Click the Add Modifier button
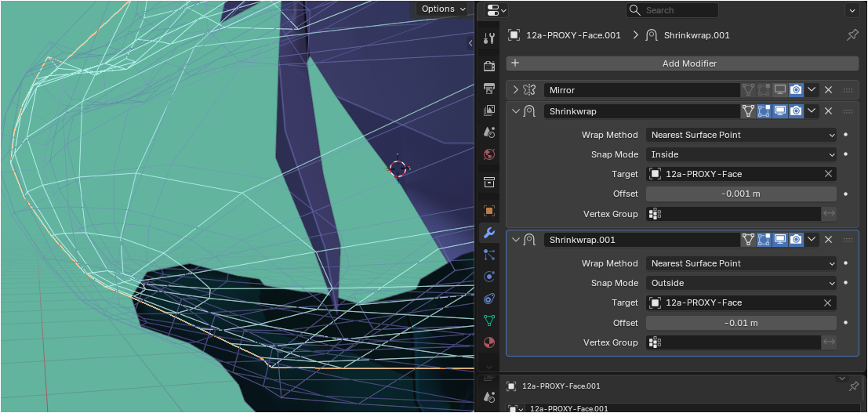 682,63
